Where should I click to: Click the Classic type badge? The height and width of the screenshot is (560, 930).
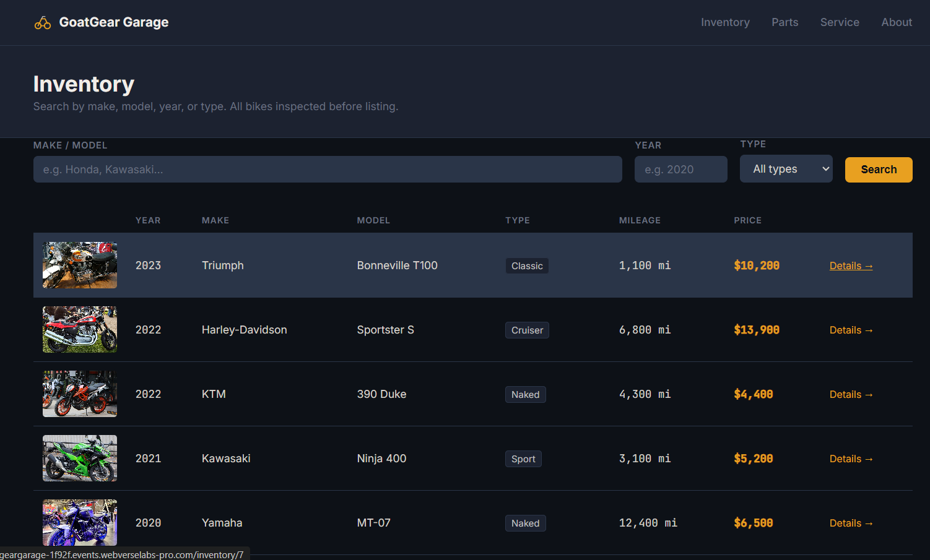[x=527, y=266]
